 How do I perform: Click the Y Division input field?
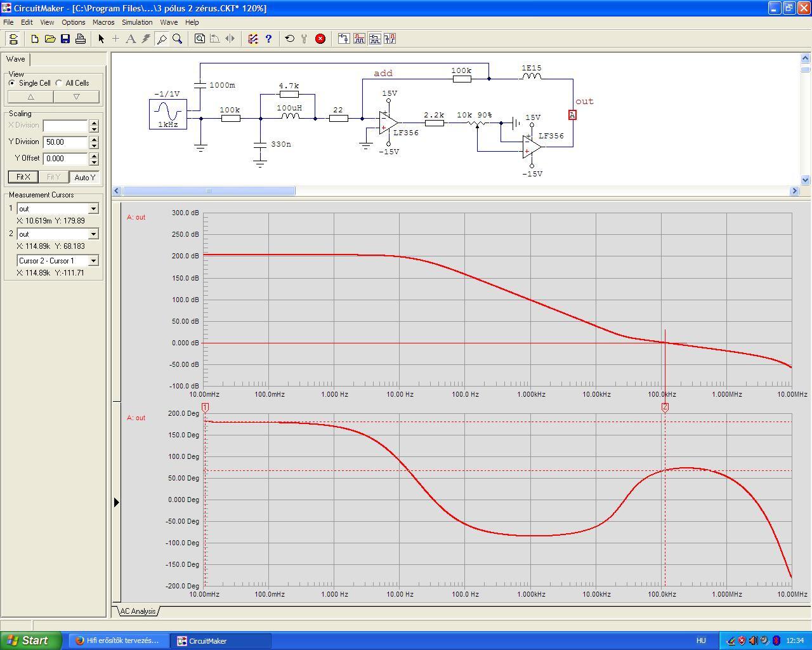[65, 142]
